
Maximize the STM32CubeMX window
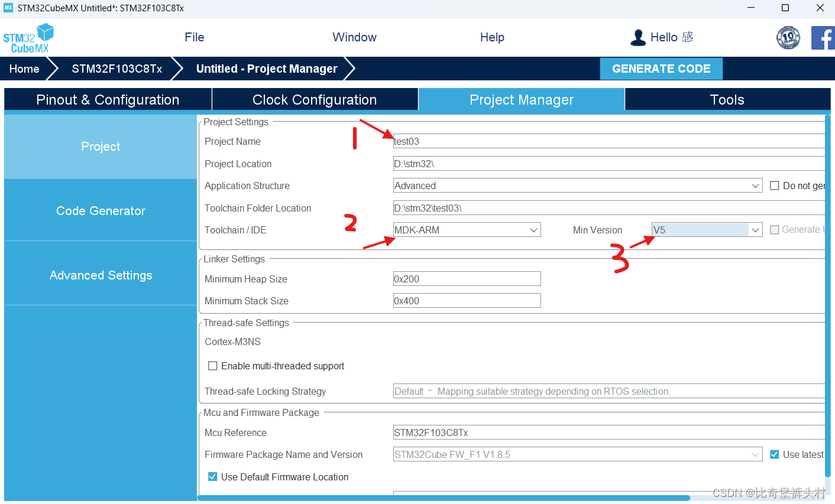point(785,8)
